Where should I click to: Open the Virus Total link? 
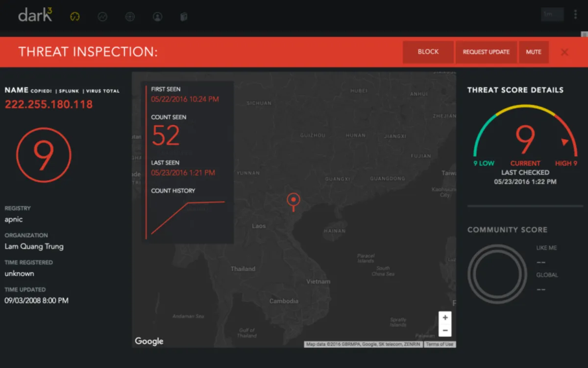click(102, 91)
